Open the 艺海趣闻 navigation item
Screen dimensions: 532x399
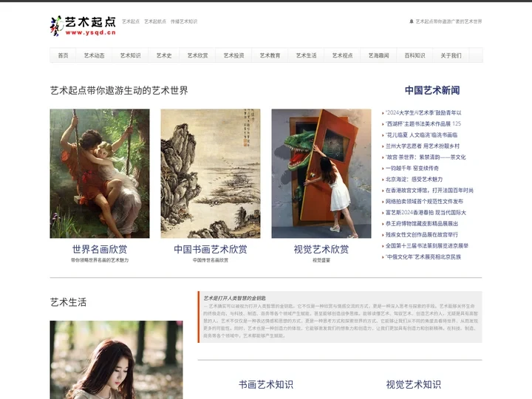378,55
